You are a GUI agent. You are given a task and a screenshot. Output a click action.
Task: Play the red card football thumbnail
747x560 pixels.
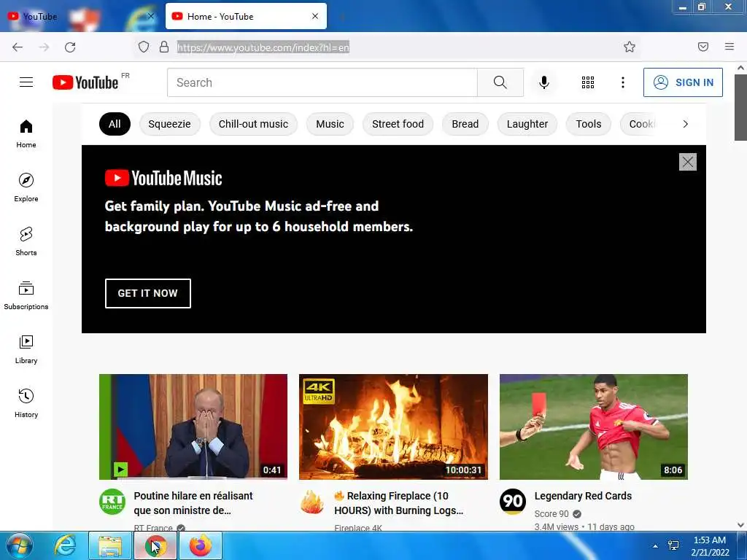coord(594,427)
